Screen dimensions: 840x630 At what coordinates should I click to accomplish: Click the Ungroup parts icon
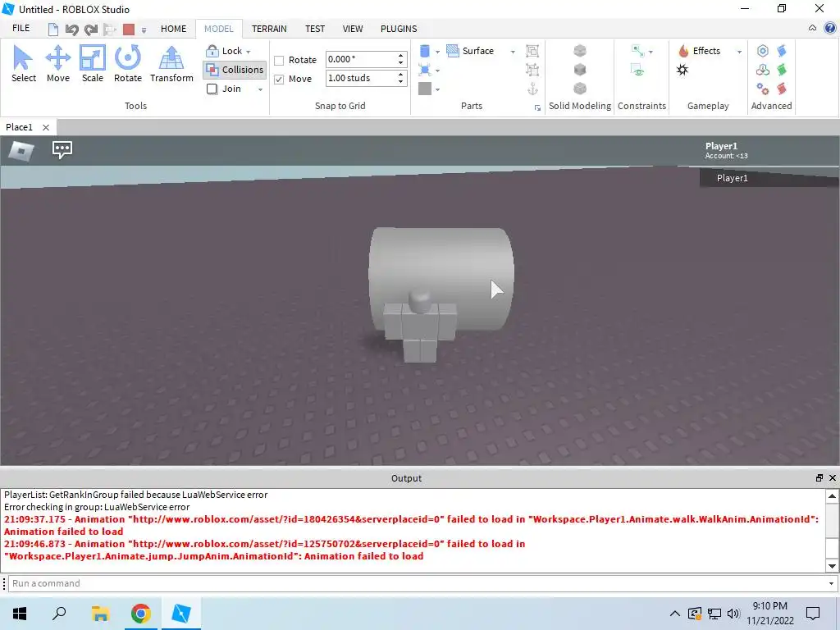tap(532, 70)
